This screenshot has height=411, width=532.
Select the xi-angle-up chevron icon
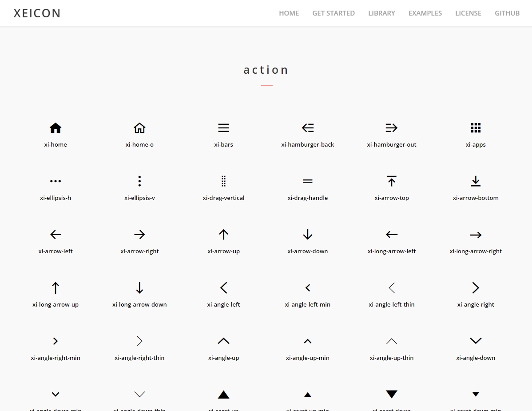point(223,341)
